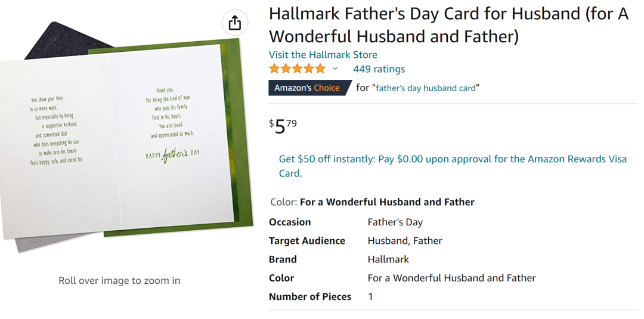Image resolution: width=644 pixels, height=319 pixels.
Task: Click the five-star rating icons
Action: 298,69
